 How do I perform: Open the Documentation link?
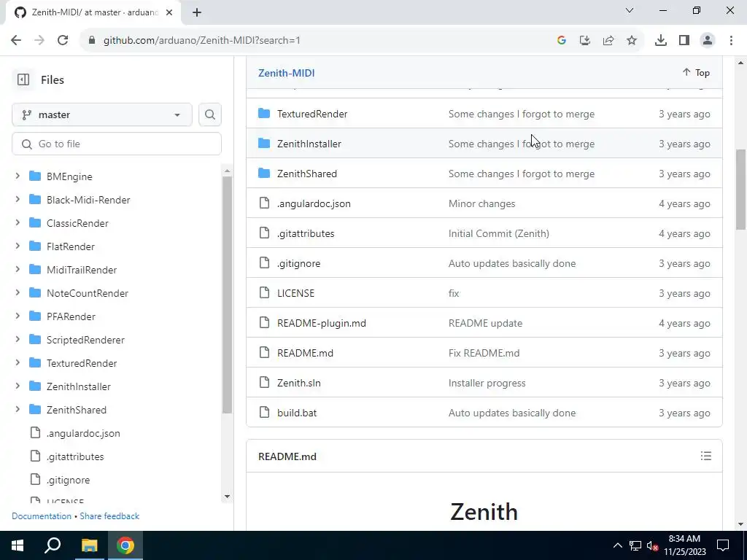click(42, 516)
